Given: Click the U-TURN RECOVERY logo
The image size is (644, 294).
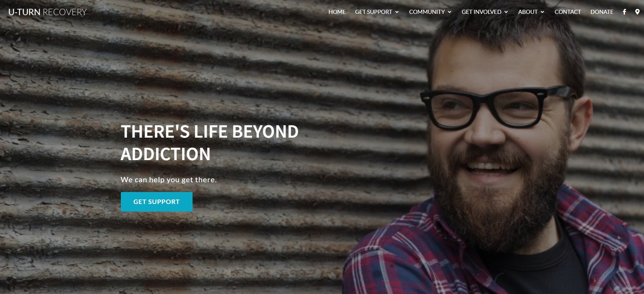Looking at the screenshot, I should pyautogui.click(x=48, y=12).
